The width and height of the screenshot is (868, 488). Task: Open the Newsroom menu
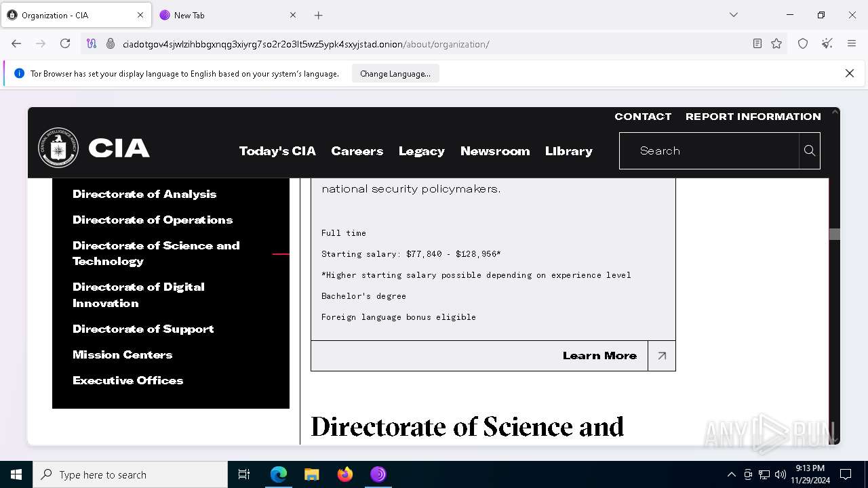click(x=495, y=151)
